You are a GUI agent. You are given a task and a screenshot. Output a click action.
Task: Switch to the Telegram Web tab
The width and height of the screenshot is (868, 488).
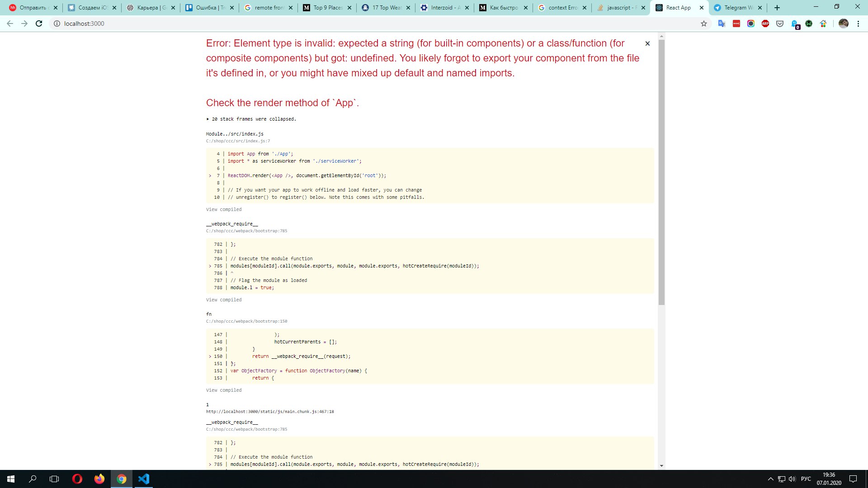pyautogui.click(x=737, y=8)
